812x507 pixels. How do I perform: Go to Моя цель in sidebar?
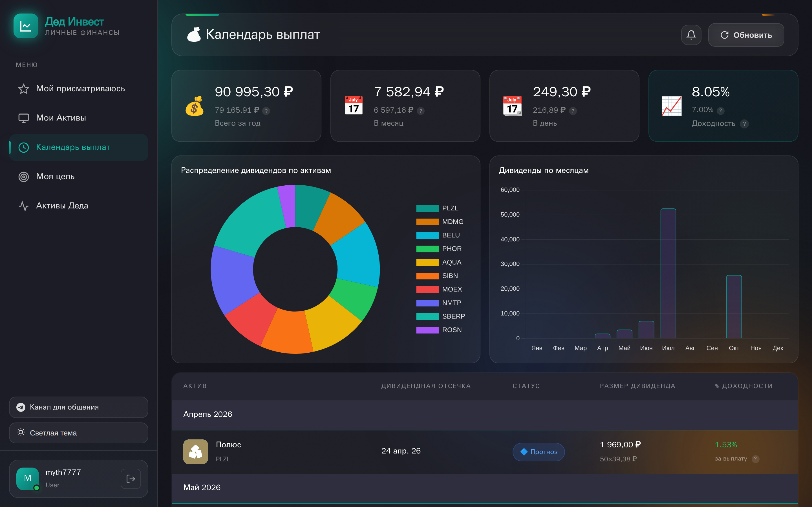point(55,176)
